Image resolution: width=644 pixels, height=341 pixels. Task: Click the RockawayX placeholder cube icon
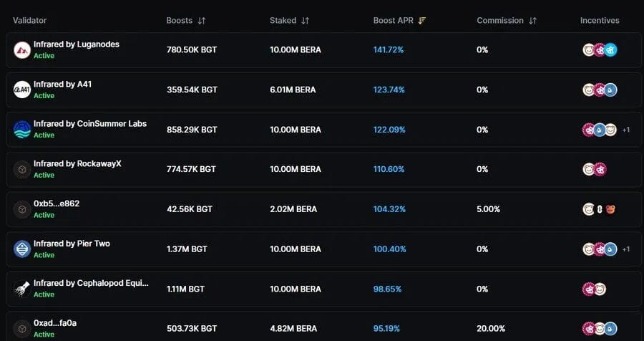click(x=22, y=170)
